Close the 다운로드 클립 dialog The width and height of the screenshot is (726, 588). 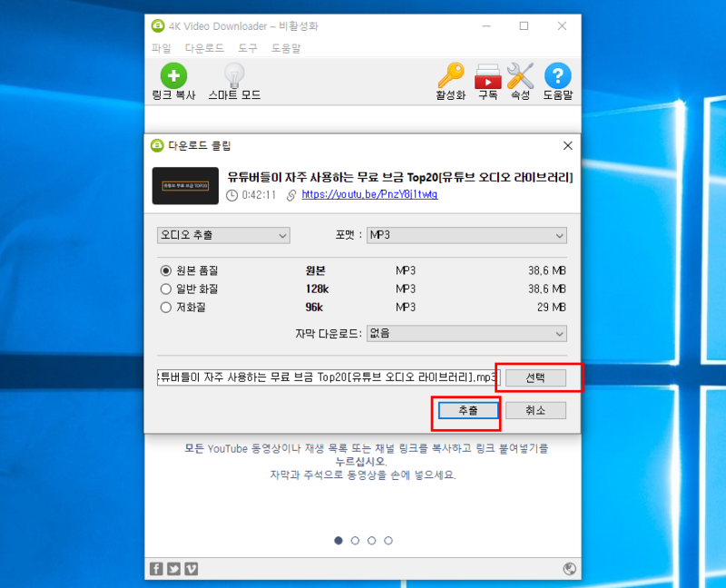pos(568,145)
